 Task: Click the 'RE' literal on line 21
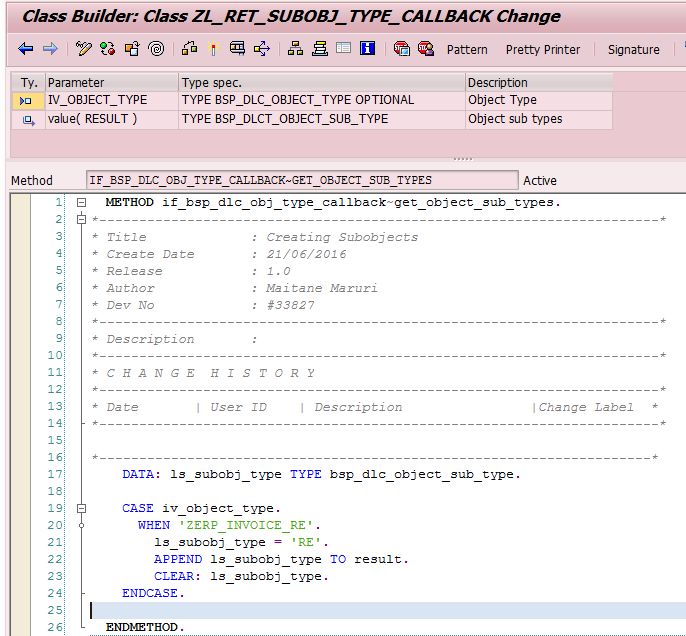[306, 542]
